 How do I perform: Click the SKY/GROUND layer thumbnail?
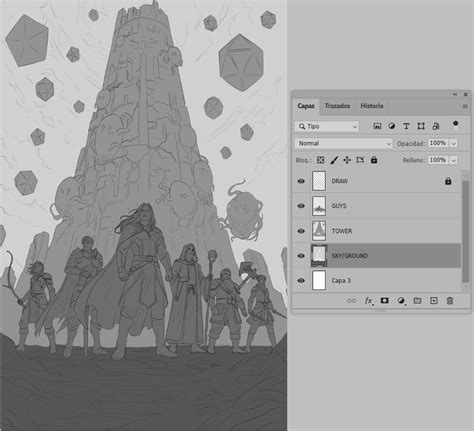(x=319, y=256)
